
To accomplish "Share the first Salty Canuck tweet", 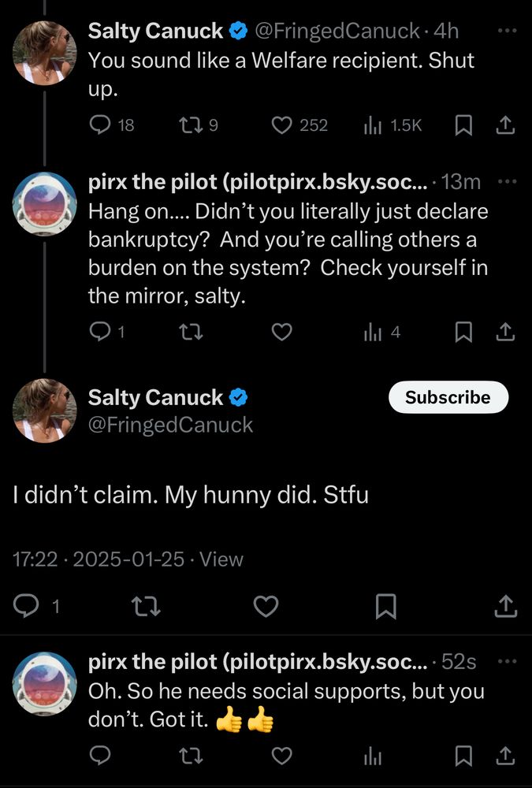I will coord(505,125).
